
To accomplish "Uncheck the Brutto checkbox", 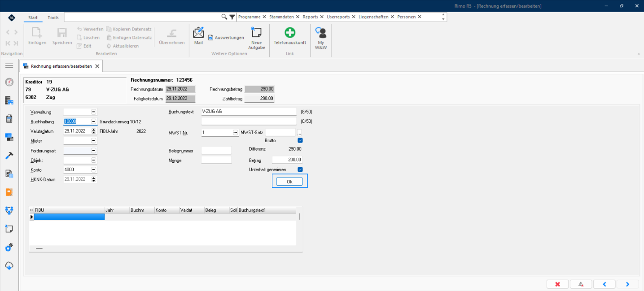I will click(x=300, y=140).
